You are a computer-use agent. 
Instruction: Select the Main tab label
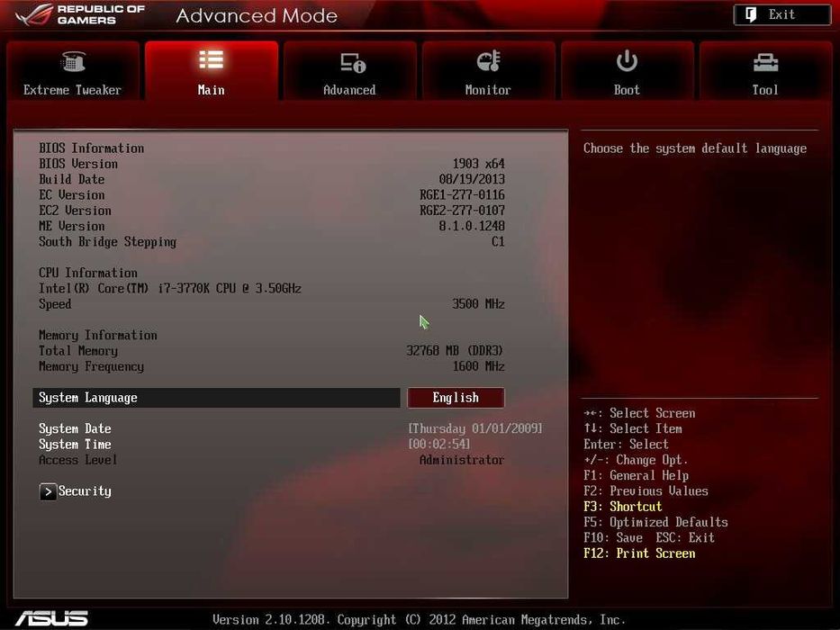coord(211,90)
